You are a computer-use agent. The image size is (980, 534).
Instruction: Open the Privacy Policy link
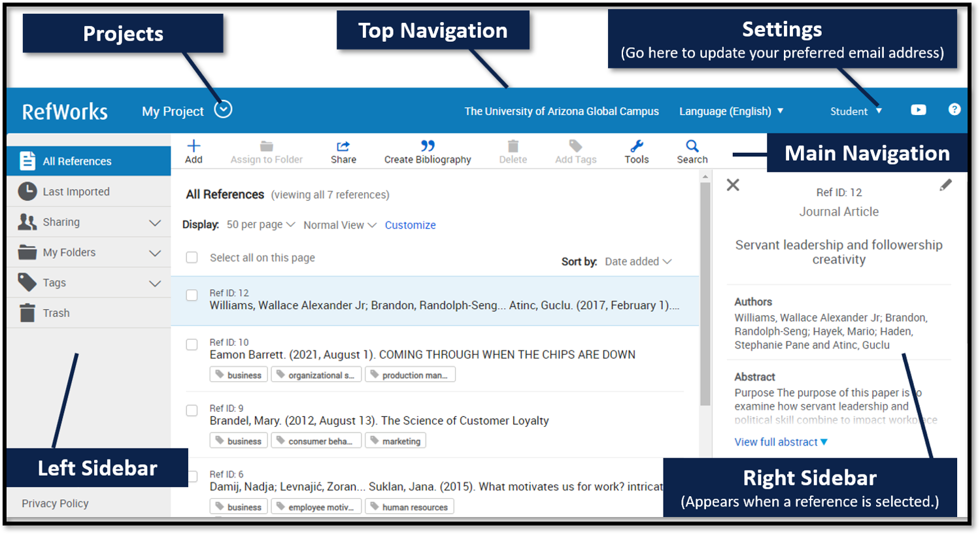point(55,503)
